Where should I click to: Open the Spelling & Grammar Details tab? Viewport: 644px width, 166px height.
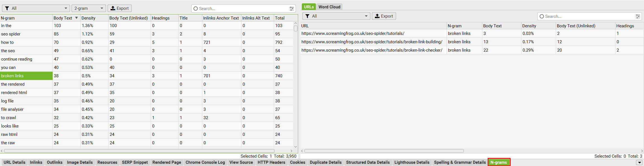click(x=459, y=162)
